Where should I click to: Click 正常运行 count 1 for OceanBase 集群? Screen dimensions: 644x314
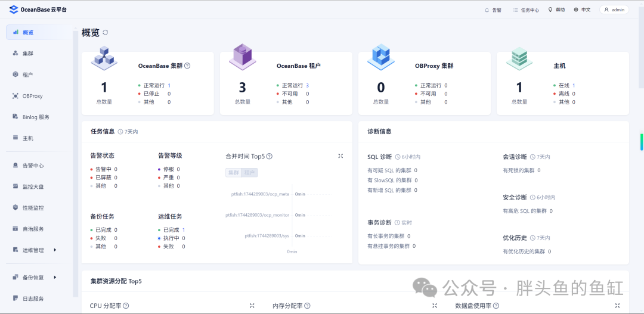169,85
